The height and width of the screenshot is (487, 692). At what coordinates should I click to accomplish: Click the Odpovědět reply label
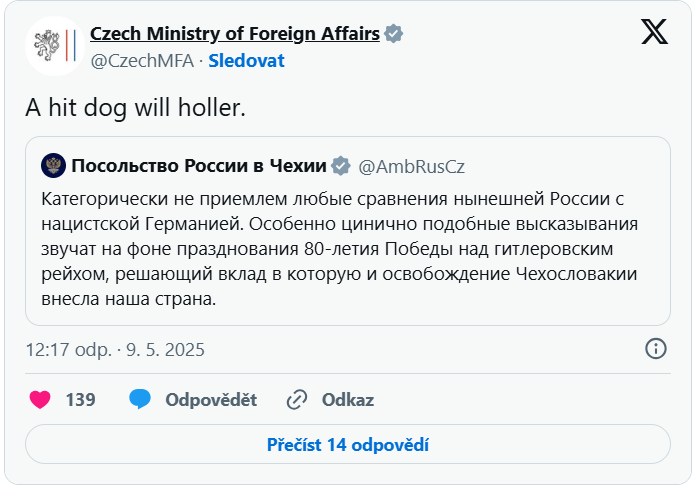[x=211, y=400]
